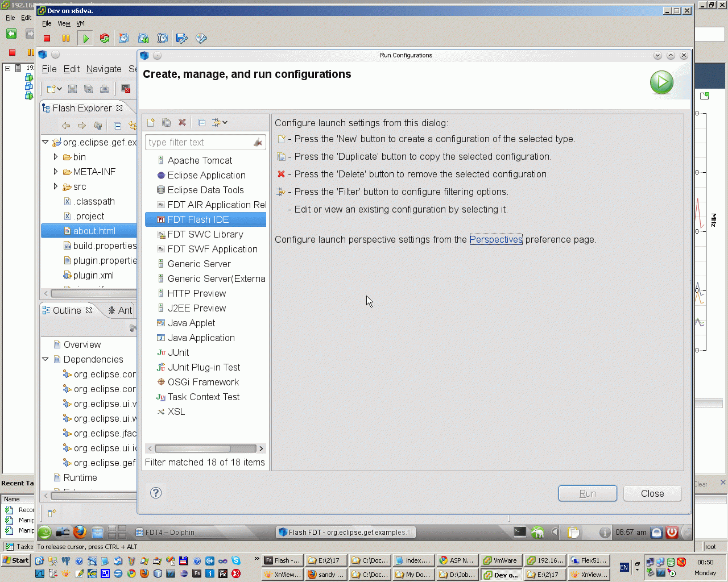Expand the bin folder in Flash Explorer
The image size is (728, 582).
pos(56,156)
